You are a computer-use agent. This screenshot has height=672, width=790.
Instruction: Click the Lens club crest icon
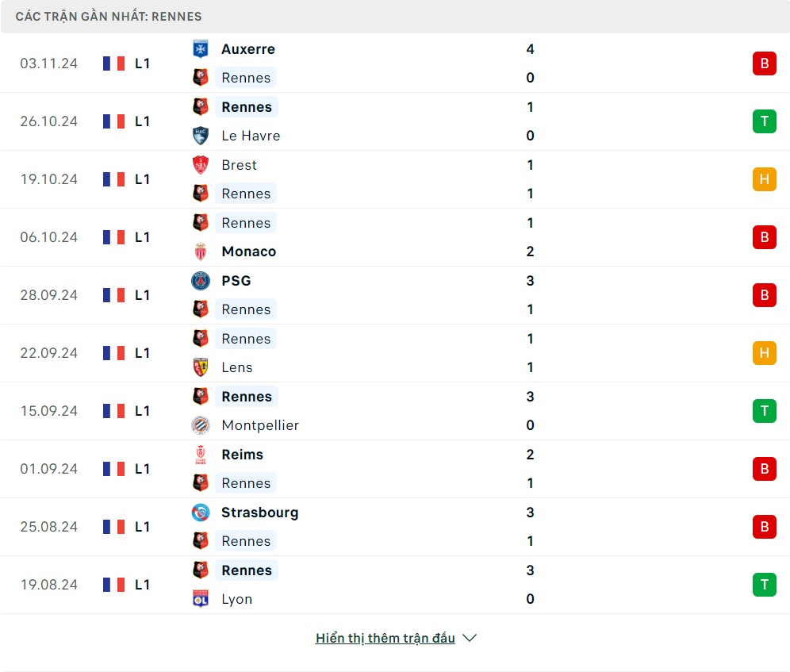(201, 367)
